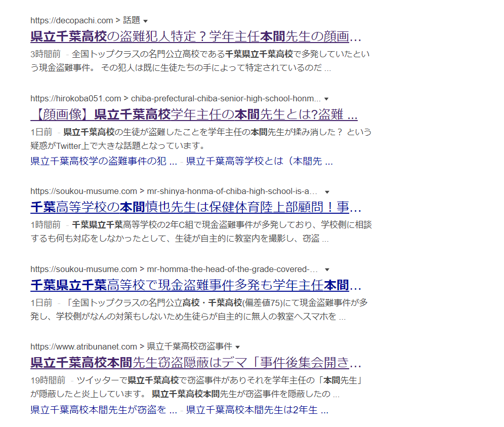
Task: Open the decopachi.com result dropdown arrow
Action: 145,21
